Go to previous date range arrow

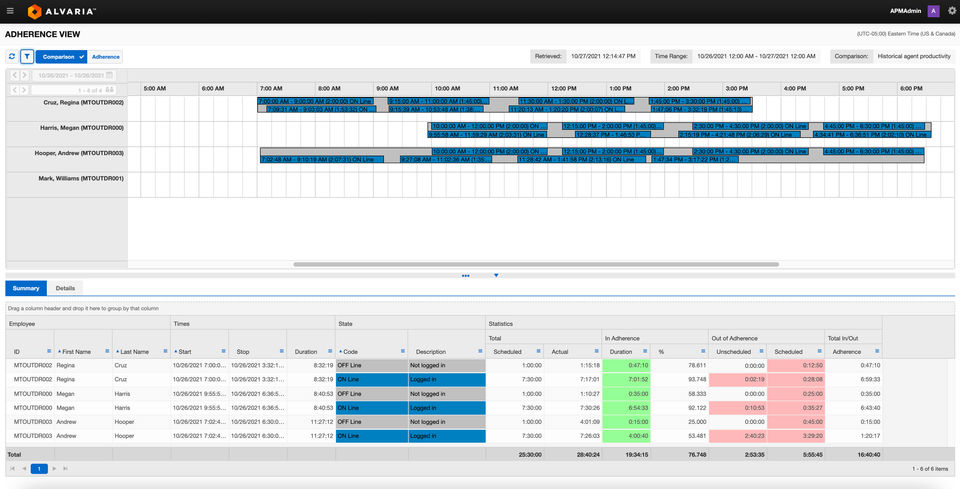[15, 75]
